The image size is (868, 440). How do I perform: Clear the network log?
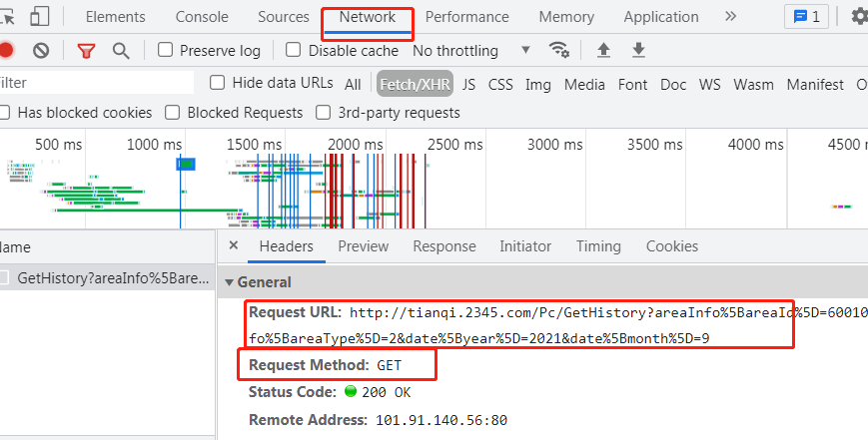point(41,50)
